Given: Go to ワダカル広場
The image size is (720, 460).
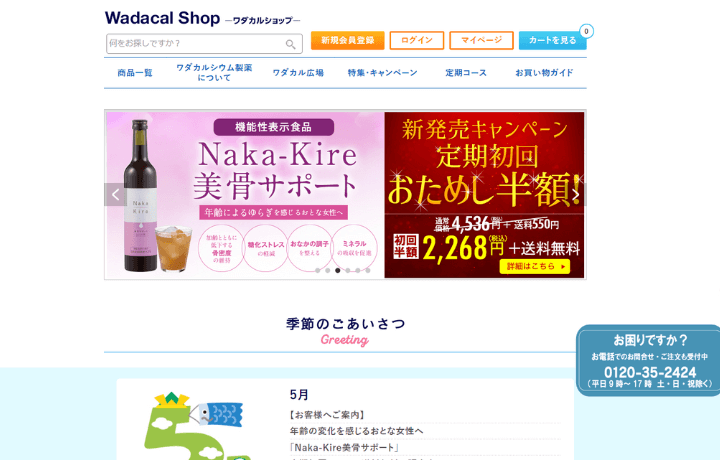Looking at the screenshot, I should [x=298, y=73].
